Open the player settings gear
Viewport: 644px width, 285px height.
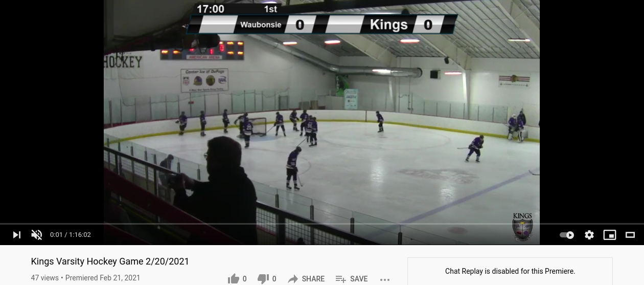[x=589, y=235]
